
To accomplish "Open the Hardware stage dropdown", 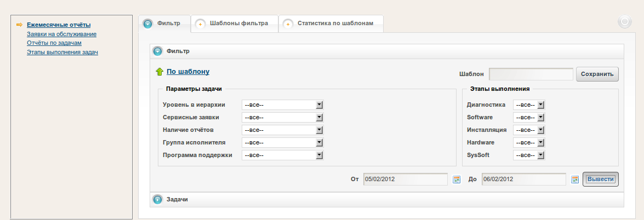I will coord(529,142).
